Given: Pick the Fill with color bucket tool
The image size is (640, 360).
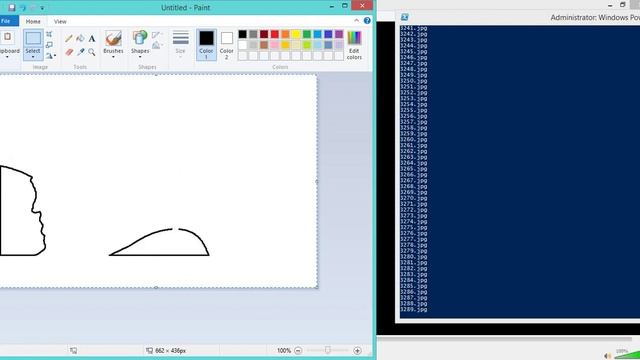Looking at the screenshot, I should (80, 39).
